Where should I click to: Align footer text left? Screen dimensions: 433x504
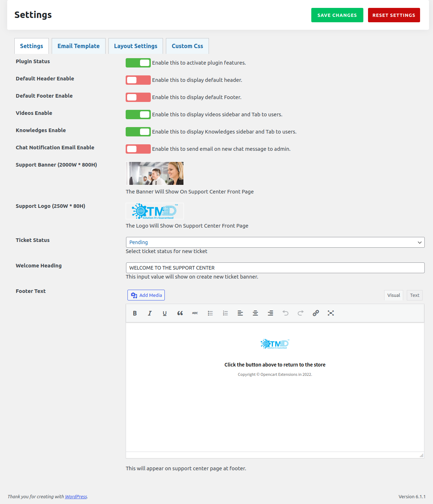[x=240, y=313]
